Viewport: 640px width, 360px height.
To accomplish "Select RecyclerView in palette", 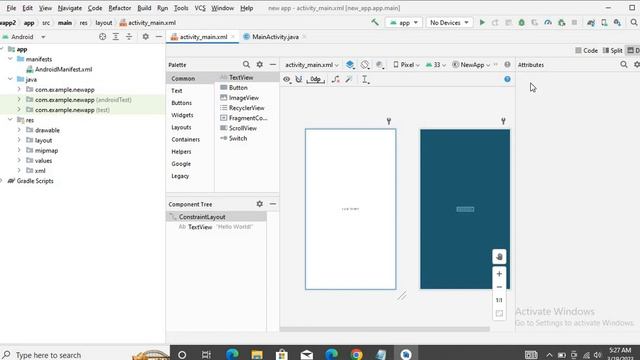I will point(247,108).
